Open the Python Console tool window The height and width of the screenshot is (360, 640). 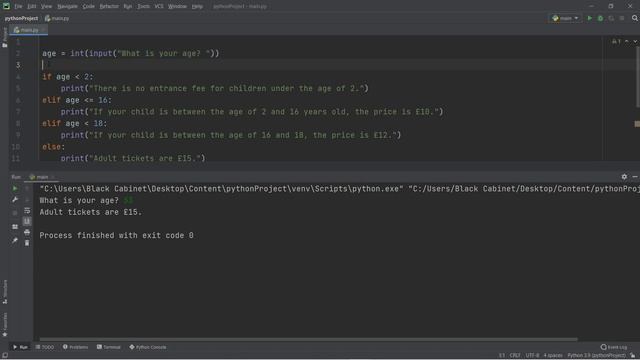tap(148, 347)
